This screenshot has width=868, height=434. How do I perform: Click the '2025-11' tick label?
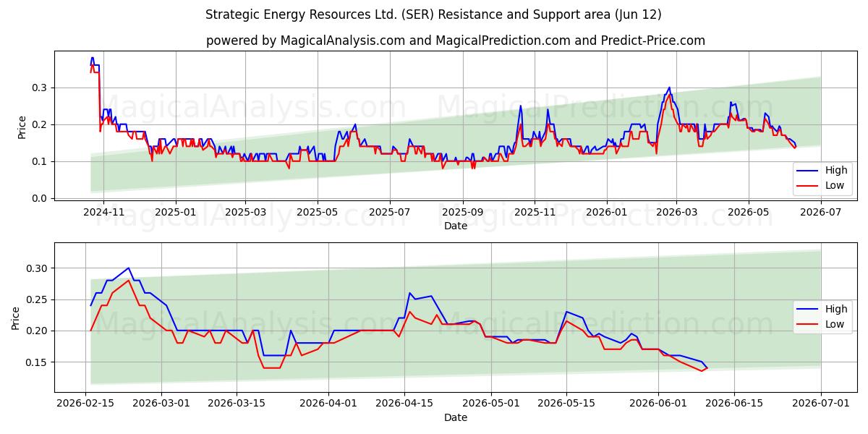pos(535,212)
